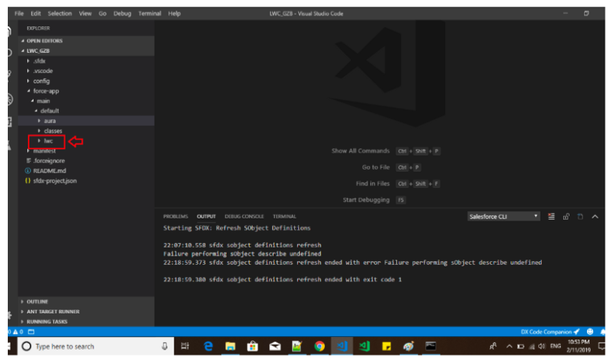Click the feedback smiley in status bar
The height and width of the screenshot is (364, 614).
[590, 331]
